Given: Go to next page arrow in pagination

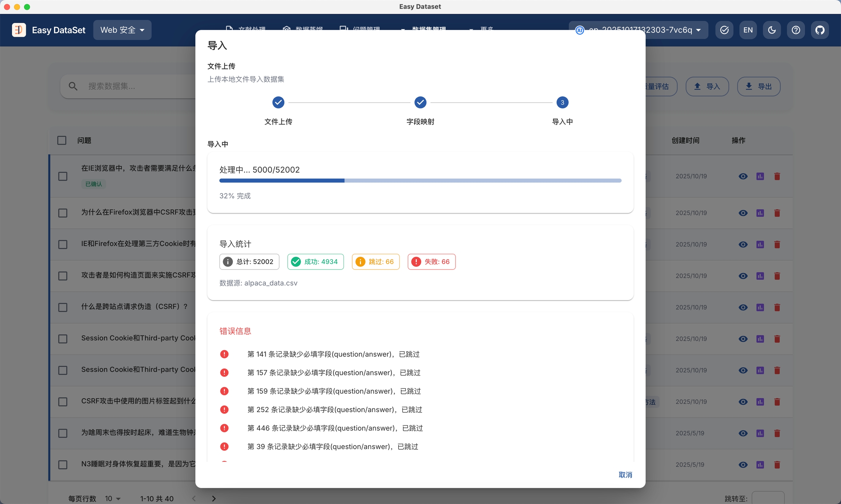Looking at the screenshot, I should tap(214, 499).
